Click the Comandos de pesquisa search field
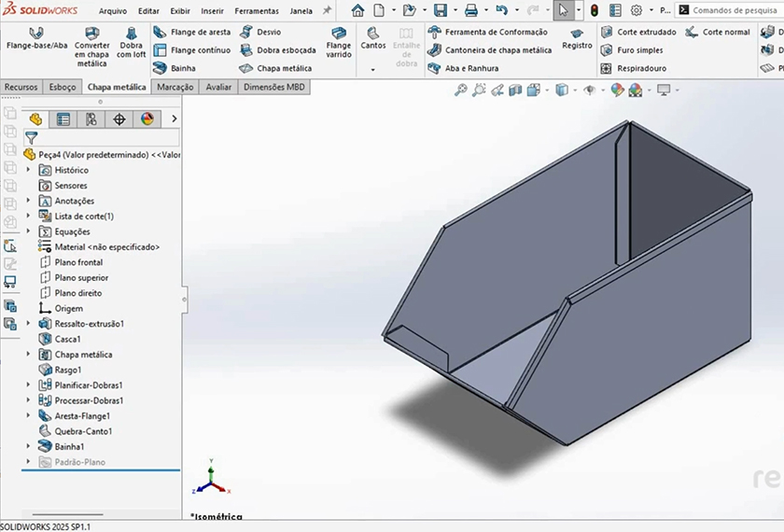Viewport: 784px width, 532px height. coord(734,10)
